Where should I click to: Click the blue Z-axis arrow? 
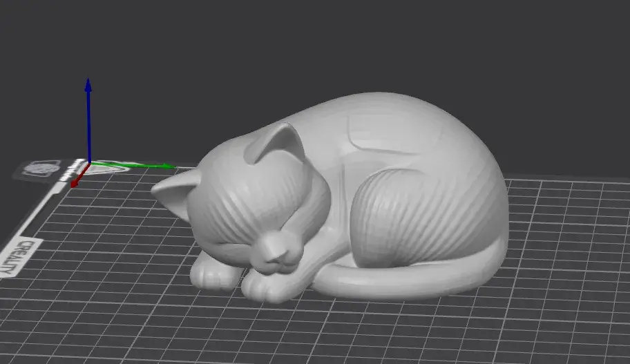click(x=88, y=120)
